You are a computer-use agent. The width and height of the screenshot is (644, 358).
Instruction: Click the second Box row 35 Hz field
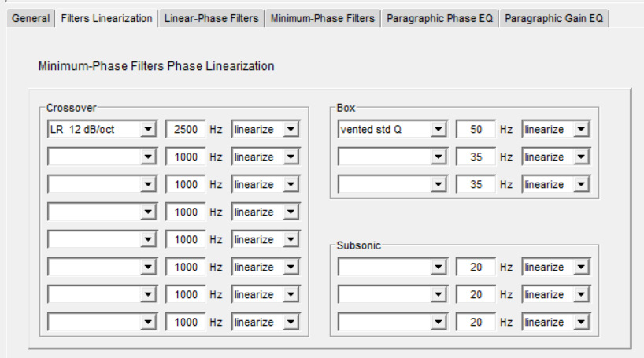(x=476, y=157)
